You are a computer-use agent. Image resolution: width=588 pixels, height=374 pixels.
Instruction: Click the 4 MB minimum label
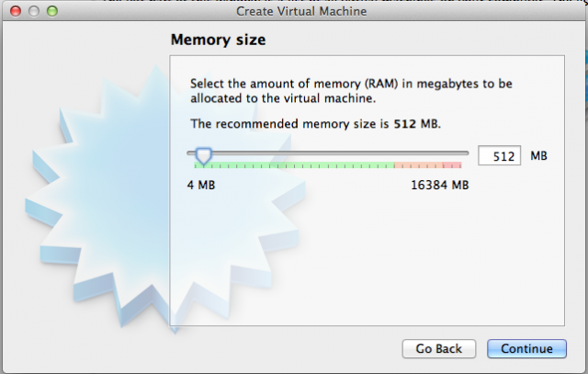(x=201, y=185)
